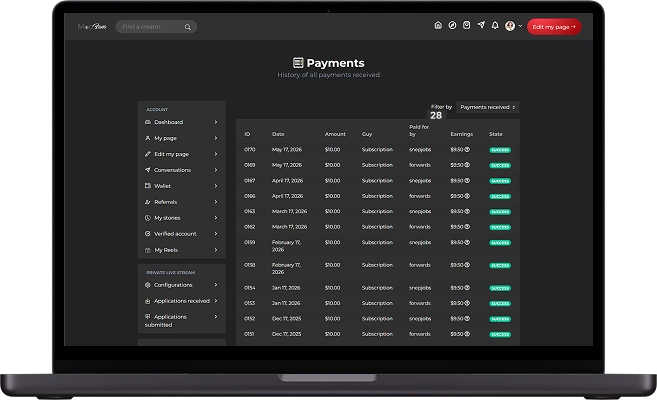657x401 pixels.
Task: Open the Filter by Payments received dropdown
Action: coord(488,107)
